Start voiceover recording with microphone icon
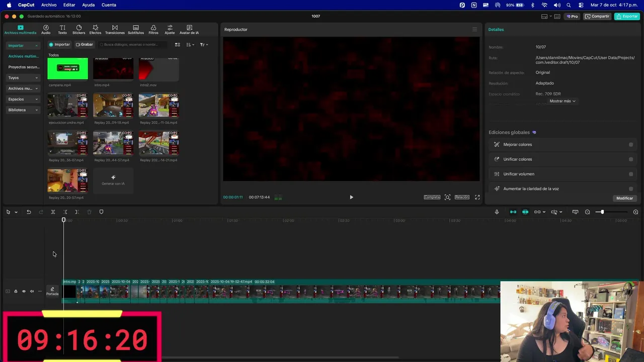This screenshot has height=362, width=644. [x=497, y=212]
